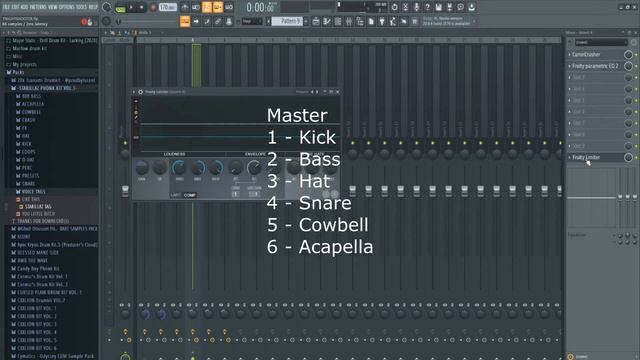Toggle wait for input before playing

(x=196, y=7)
